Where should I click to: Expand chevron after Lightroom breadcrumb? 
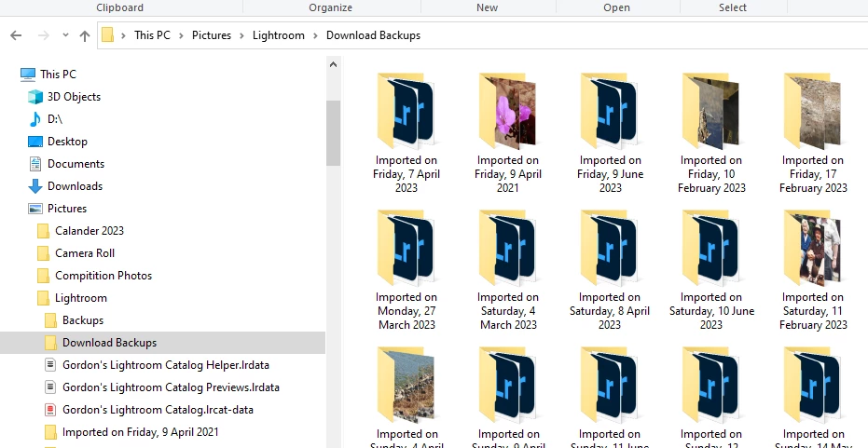315,36
